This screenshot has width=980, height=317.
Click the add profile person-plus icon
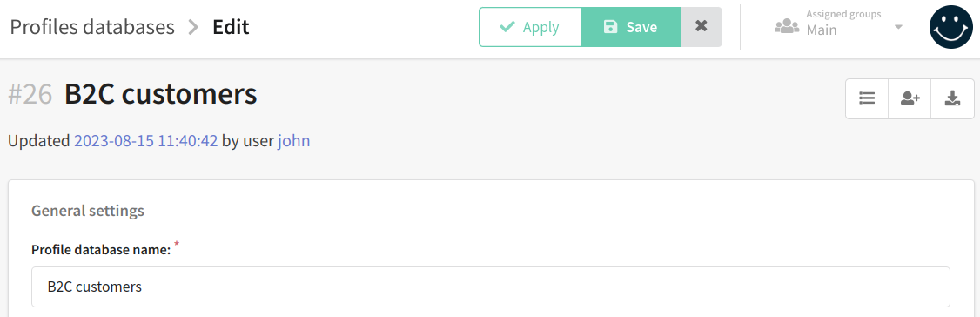[910, 98]
